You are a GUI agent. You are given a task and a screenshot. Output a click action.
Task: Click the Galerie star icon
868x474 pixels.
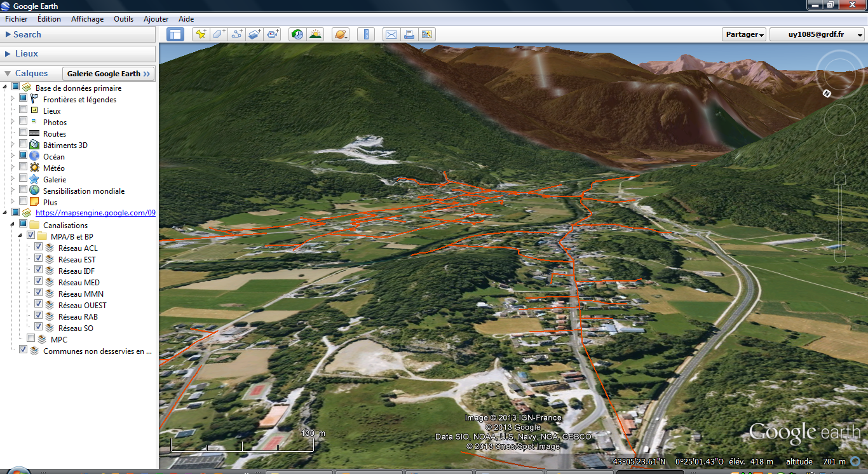34,179
